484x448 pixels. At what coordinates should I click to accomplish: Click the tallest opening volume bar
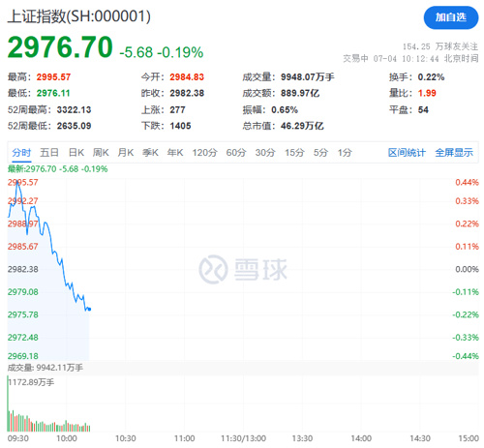pos(8,403)
